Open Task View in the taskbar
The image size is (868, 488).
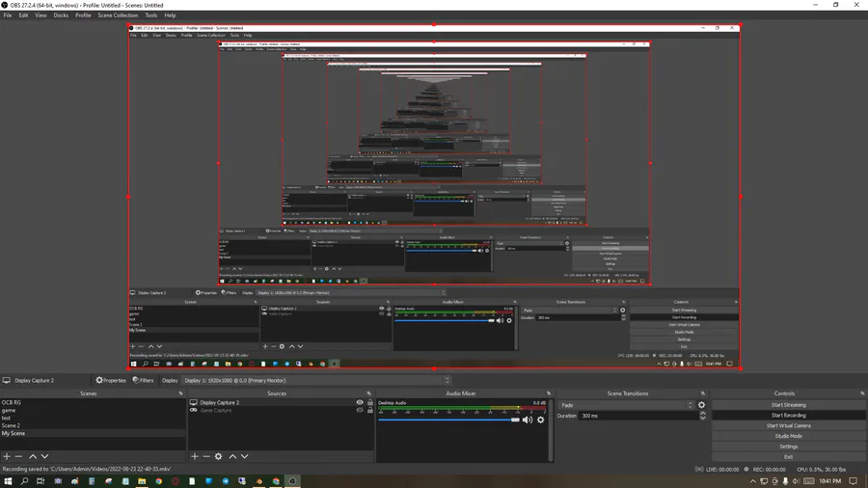tap(41, 481)
